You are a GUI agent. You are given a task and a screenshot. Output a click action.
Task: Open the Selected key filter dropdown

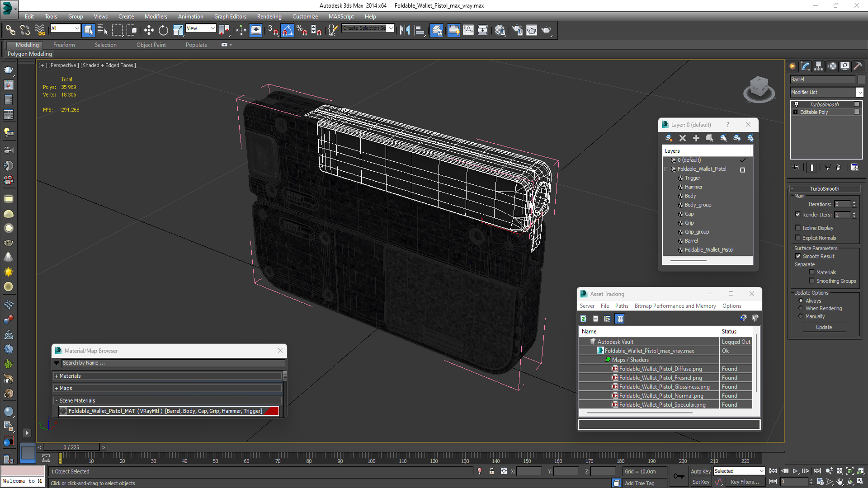739,471
